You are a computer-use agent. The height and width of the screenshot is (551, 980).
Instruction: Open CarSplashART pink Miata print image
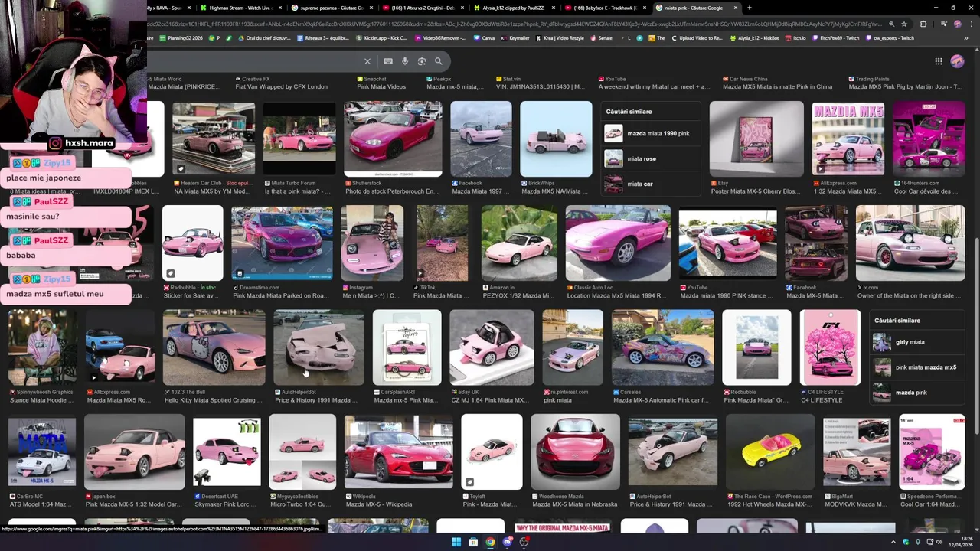pyautogui.click(x=407, y=347)
